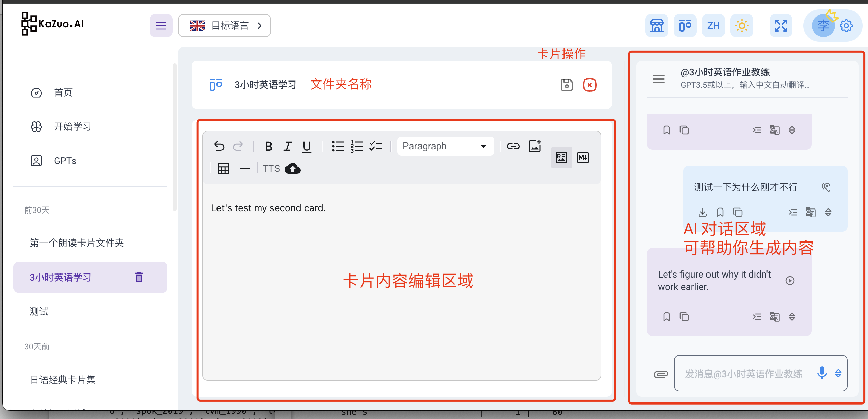This screenshot has width=868, height=419.
Task: Insert an image into card
Action: click(x=535, y=146)
